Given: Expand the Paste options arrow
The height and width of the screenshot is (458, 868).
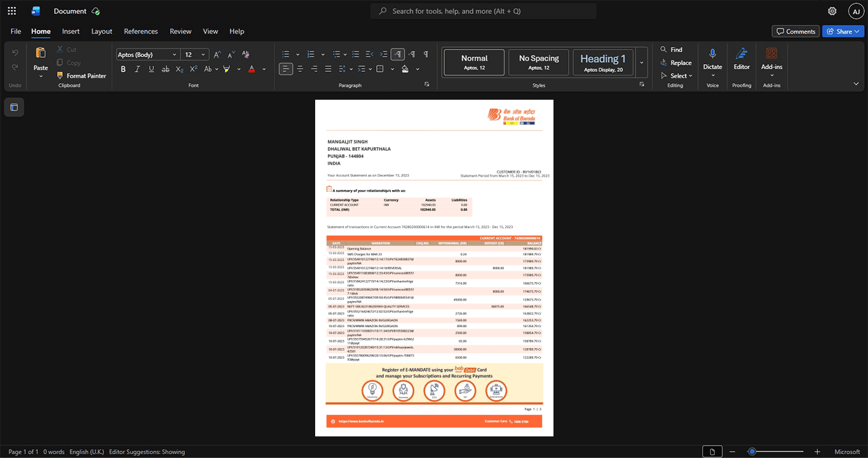Looking at the screenshot, I should point(41,76).
